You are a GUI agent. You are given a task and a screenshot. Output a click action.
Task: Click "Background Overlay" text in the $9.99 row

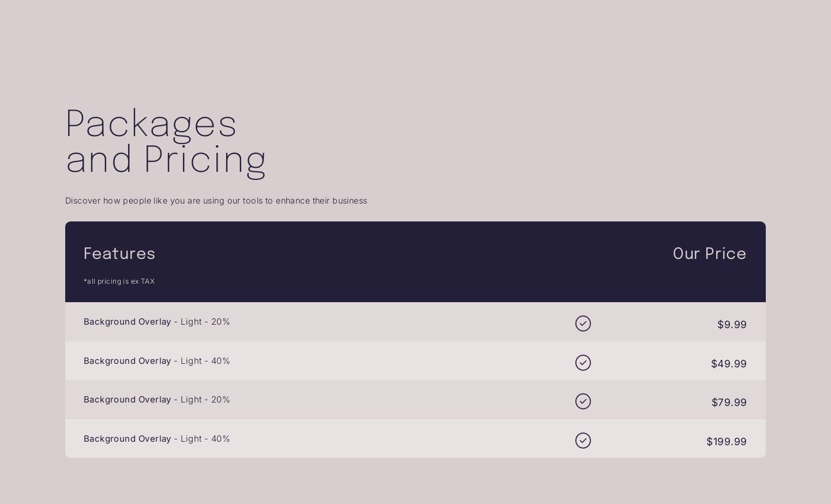(x=127, y=322)
